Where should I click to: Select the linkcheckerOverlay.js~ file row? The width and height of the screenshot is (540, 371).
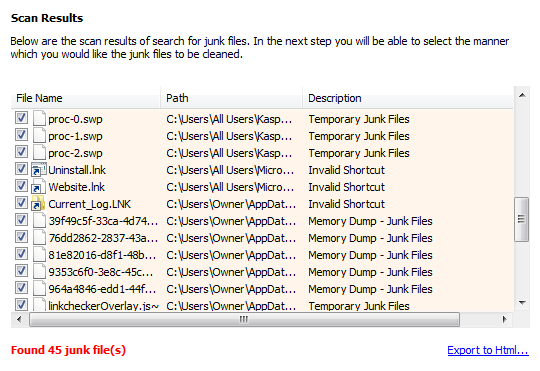262,305
